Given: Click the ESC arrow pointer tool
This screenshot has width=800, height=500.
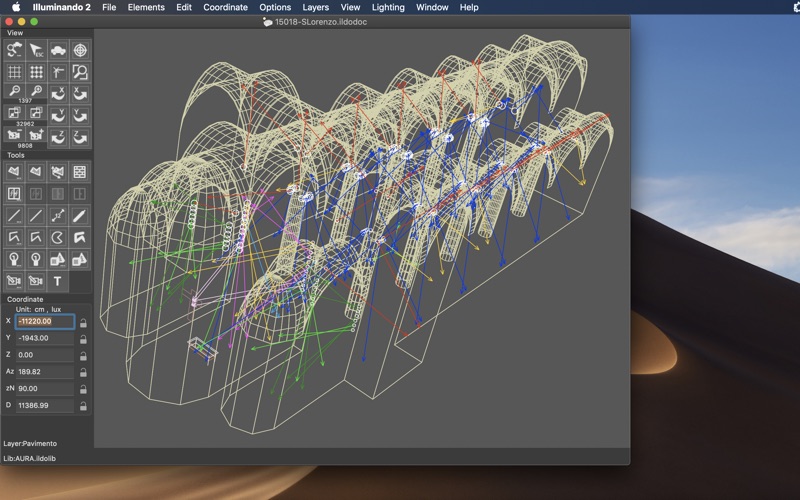Looking at the screenshot, I should [36, 50].
